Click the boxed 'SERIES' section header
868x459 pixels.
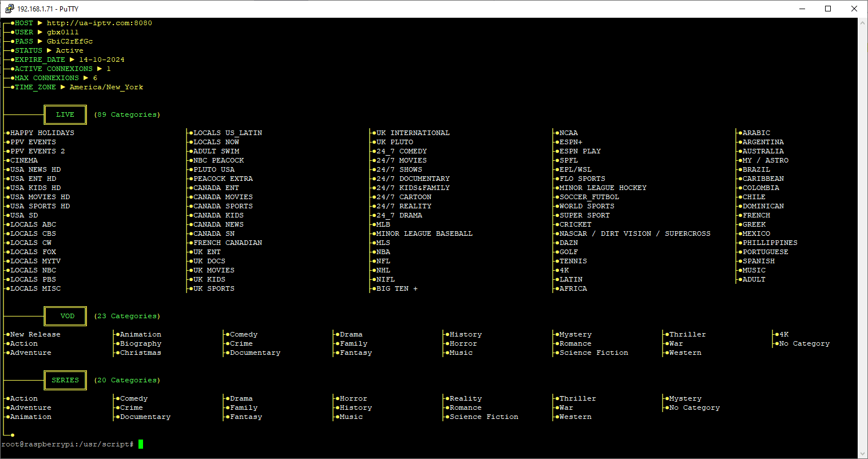[x=65, y=380]
